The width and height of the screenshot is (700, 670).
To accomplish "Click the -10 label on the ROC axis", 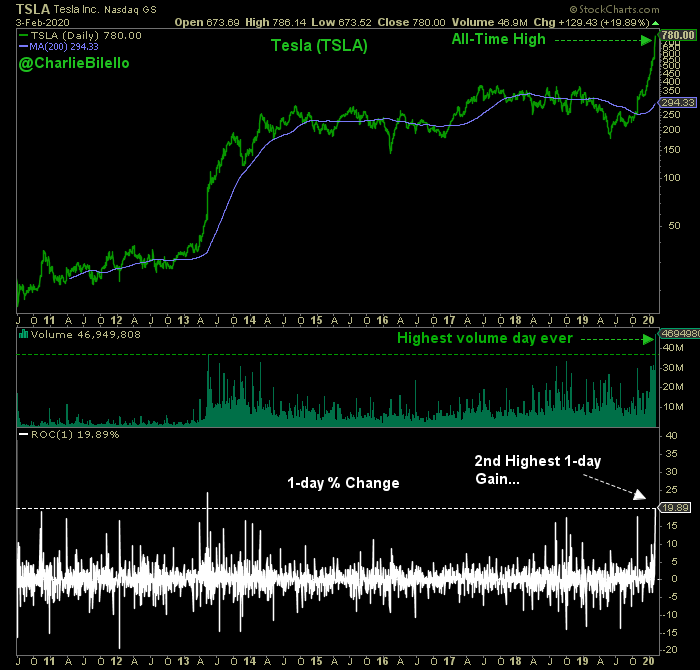I will (x=670, y=615).
